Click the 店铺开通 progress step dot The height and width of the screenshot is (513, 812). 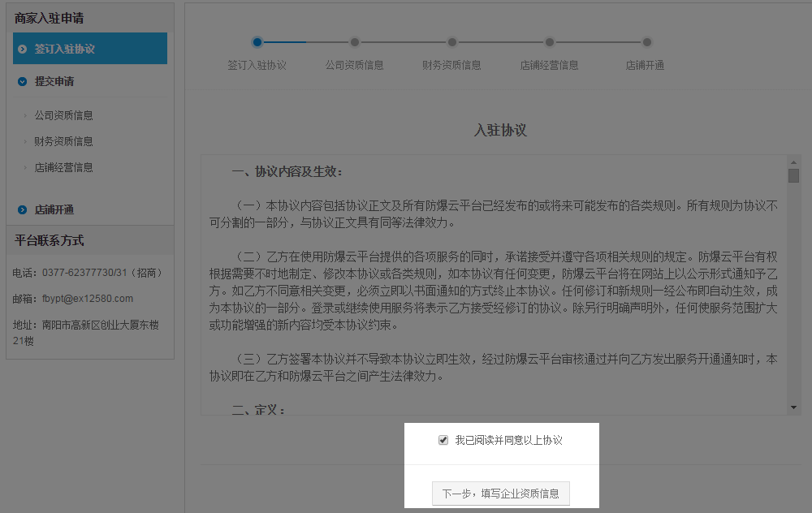tap(647, 42)
